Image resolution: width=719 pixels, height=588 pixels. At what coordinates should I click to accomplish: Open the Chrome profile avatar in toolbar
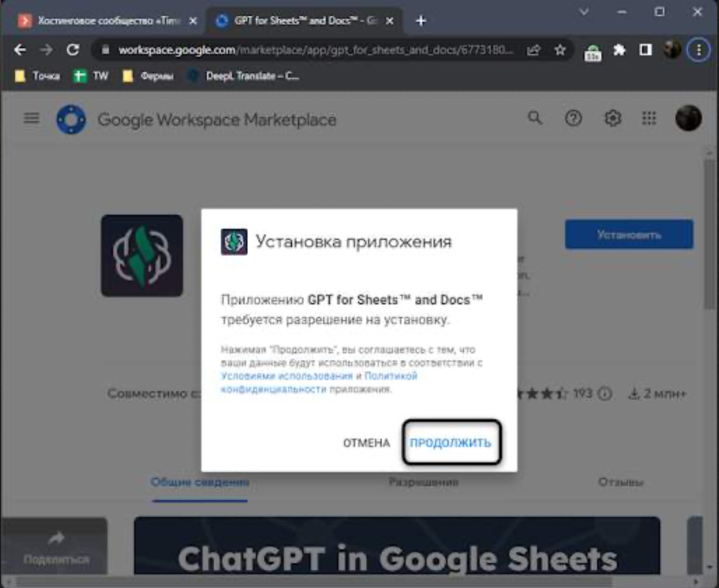point(672,50)
